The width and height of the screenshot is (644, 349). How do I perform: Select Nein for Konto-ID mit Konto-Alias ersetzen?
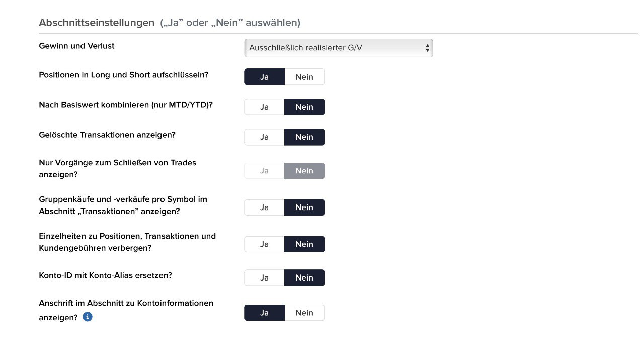pyautogui.click(x=304, y=277)
